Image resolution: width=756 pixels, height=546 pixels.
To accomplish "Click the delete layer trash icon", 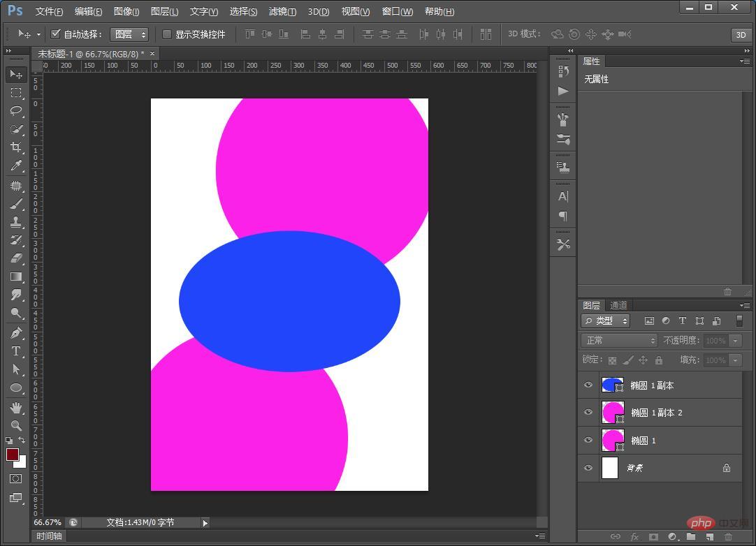I will (728, 537).
